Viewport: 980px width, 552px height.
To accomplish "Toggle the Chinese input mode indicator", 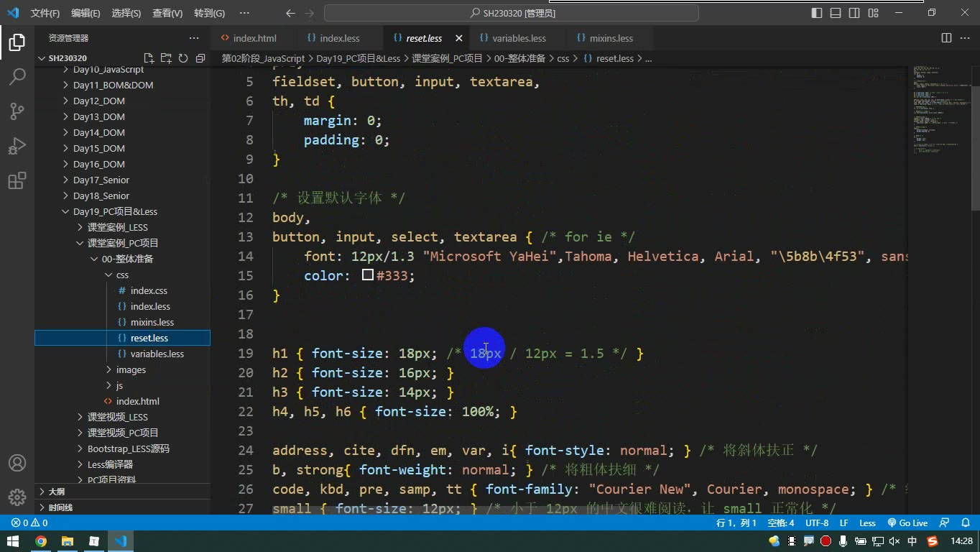I will point(912,541).
